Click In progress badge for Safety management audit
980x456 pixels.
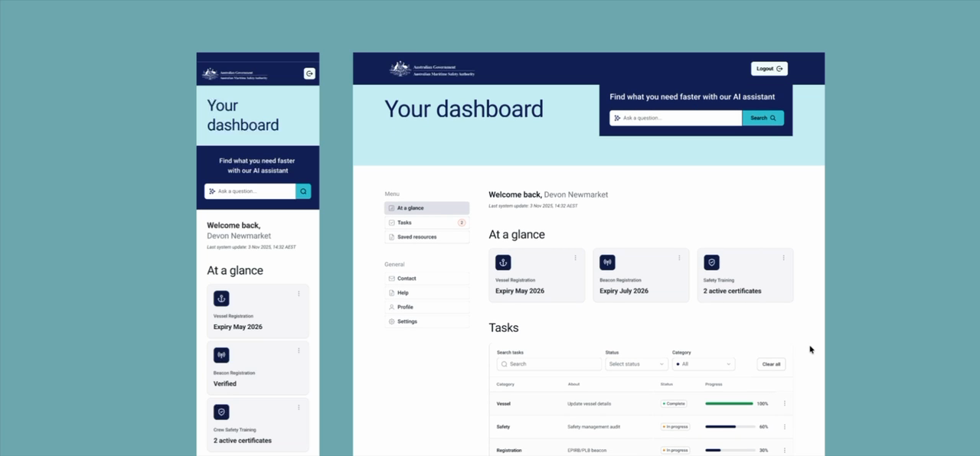[x=675, y=427]
